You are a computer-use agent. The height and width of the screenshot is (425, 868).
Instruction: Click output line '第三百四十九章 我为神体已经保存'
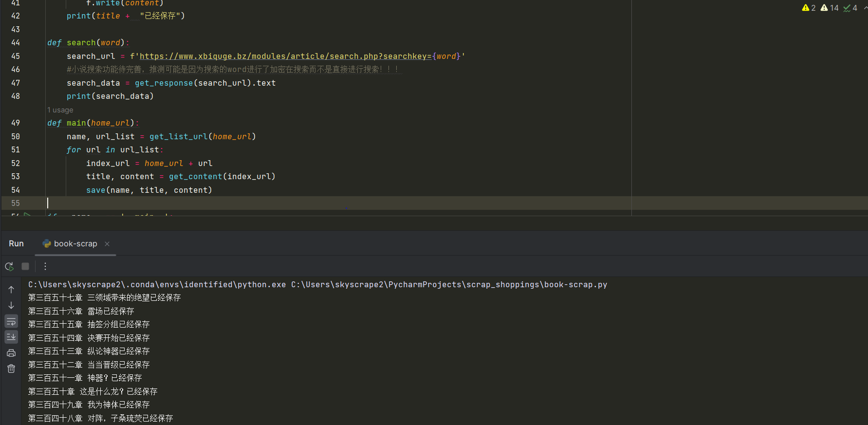[89, 405]
